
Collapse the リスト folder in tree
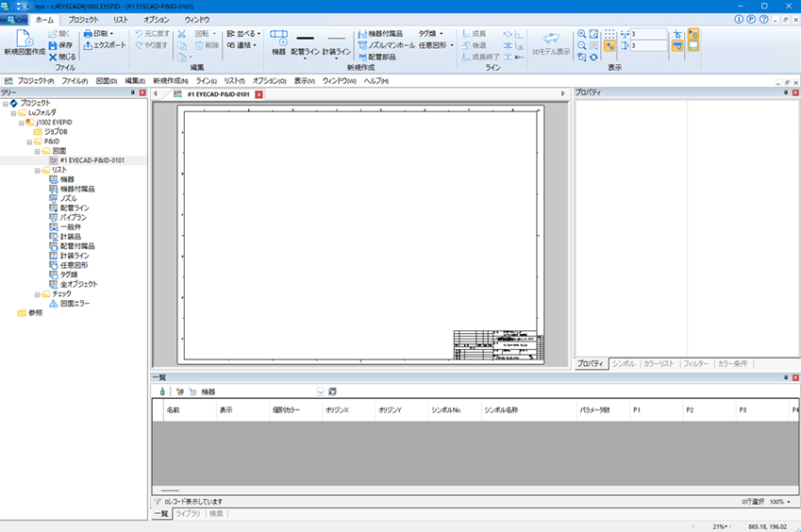38,170
